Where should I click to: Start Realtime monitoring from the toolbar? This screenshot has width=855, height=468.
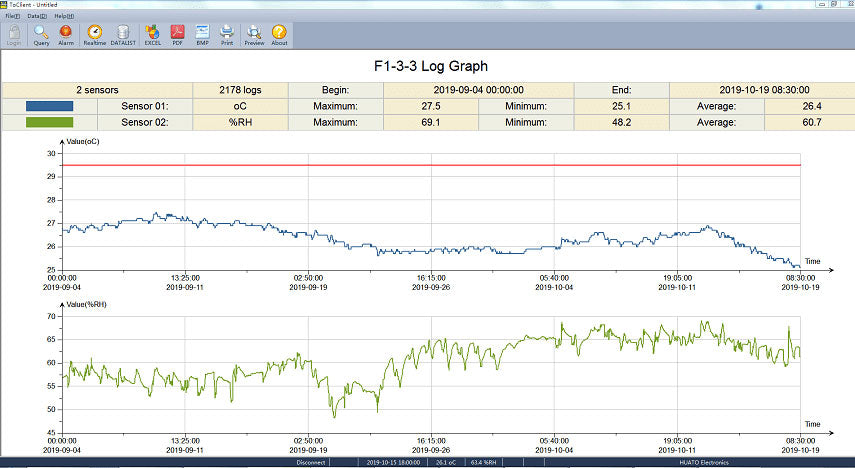(95, 34)
